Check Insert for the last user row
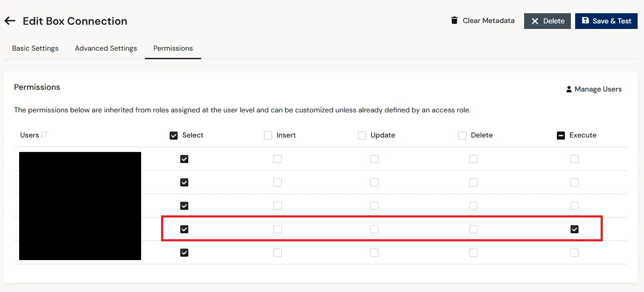Screen dimensions: 644x292 278,253
